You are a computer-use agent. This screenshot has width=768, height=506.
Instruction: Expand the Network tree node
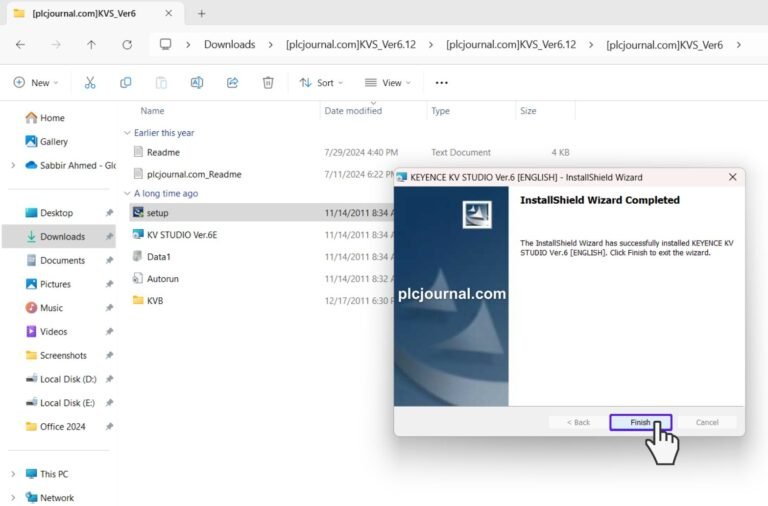[x=13, y=498]
